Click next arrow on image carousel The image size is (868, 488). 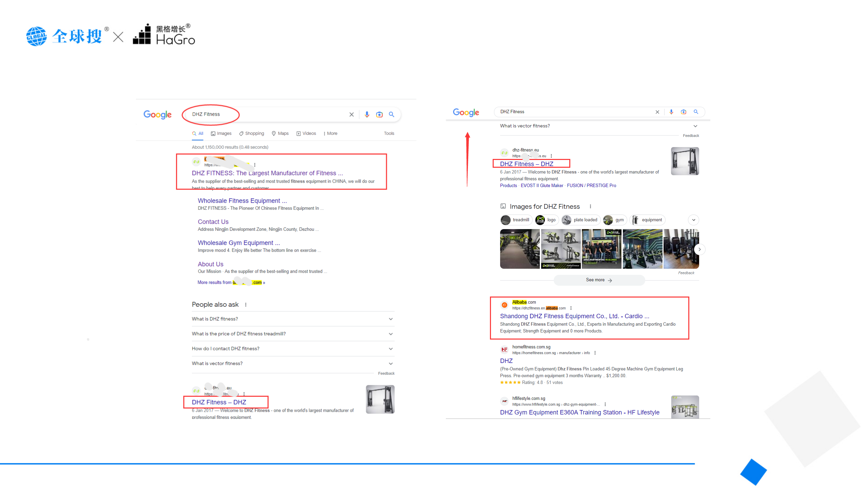(699, 249)
